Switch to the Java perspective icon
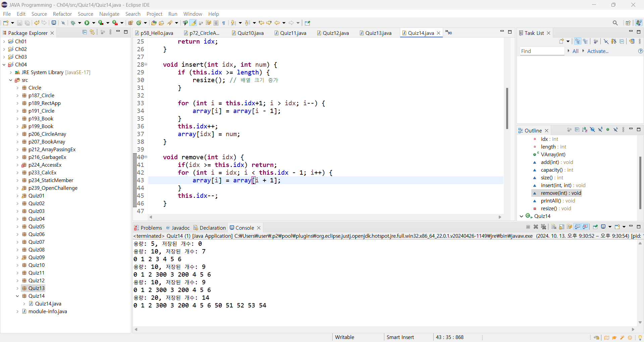This screenshot has height=342, width=644. coord(639,23)
